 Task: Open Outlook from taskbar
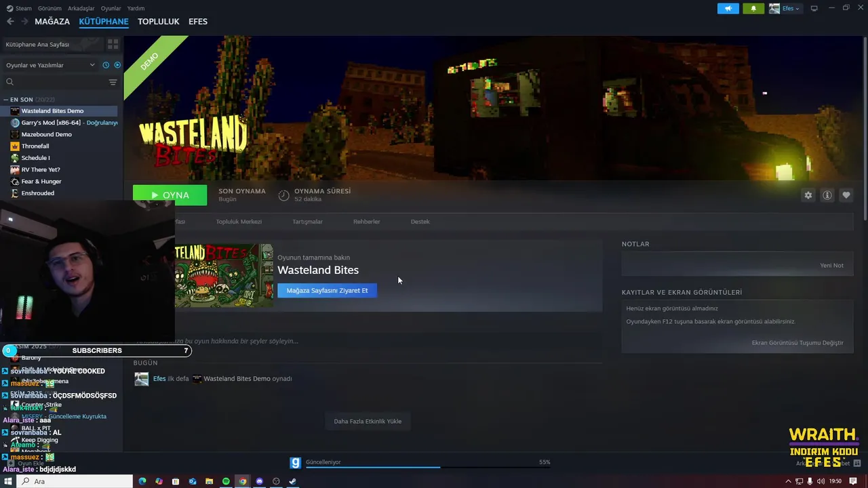tap(193, 481)
